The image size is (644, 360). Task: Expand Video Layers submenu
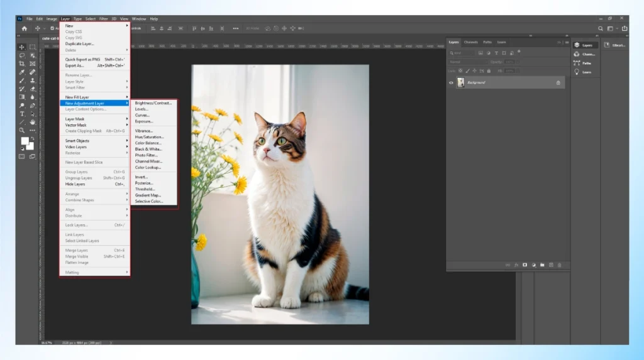coord(95,146)
